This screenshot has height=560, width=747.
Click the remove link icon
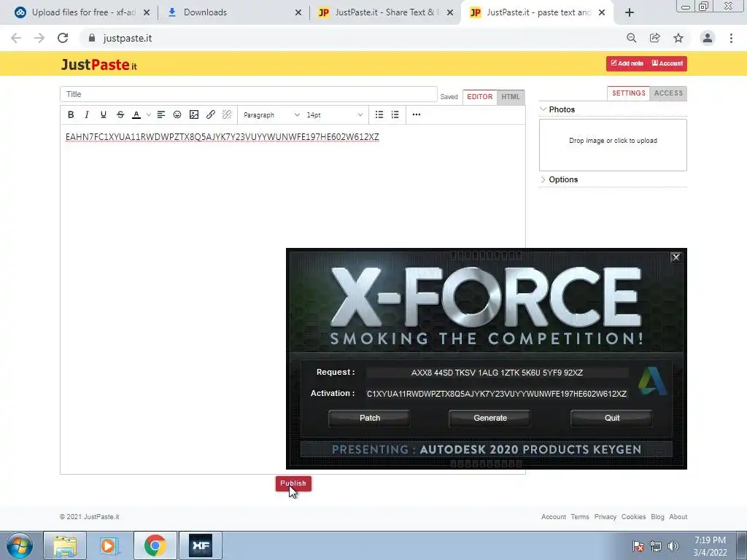pyautogui.click(x=227, y=114)
